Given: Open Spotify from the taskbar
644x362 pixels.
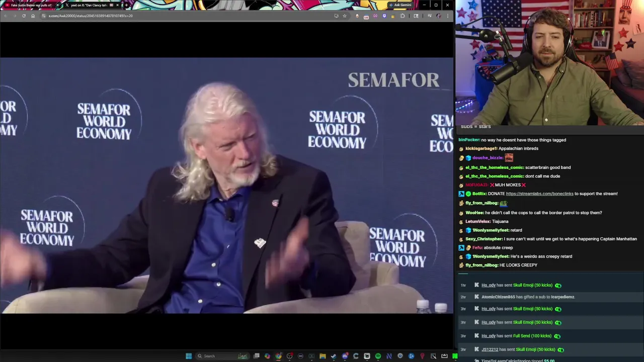Looking at the screenshot, I should [x=378, y=356].
